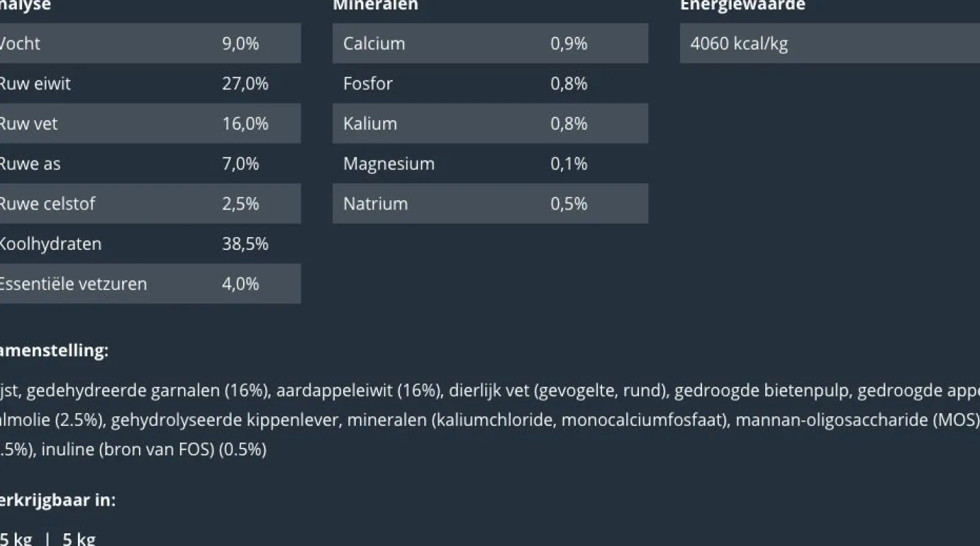Click the Ruw vet row label
Image resolution: width=980 pixels, height=546 pixels.
[x=29, y=124]
